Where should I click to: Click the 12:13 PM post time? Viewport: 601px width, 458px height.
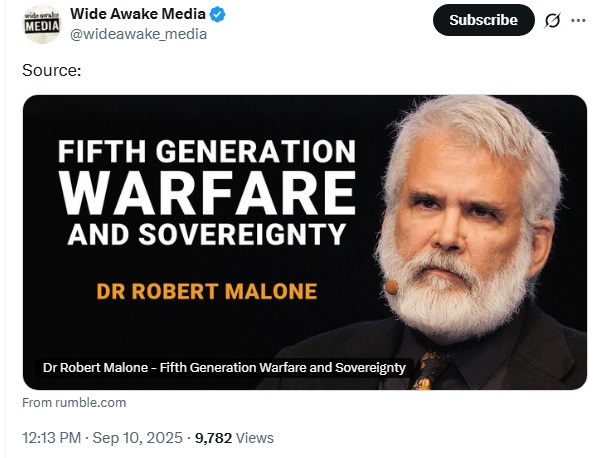pyautogui.click(x=51, y=437)
